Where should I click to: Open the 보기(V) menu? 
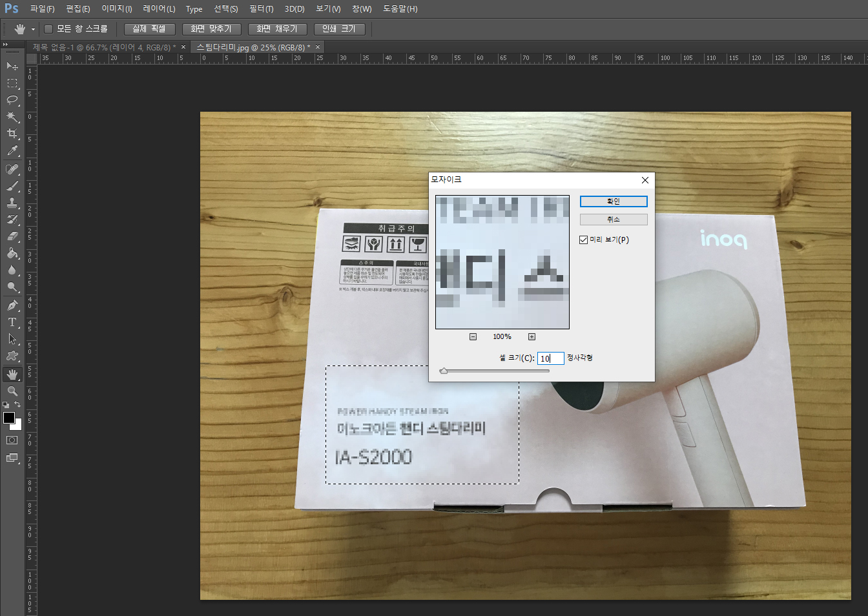point(328,8)
